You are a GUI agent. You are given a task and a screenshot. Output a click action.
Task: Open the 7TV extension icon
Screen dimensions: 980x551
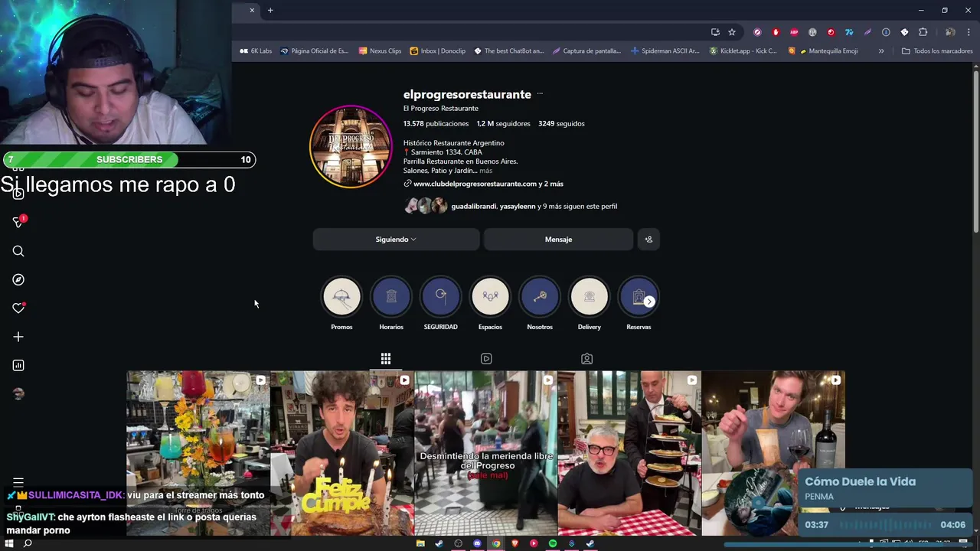849,32
